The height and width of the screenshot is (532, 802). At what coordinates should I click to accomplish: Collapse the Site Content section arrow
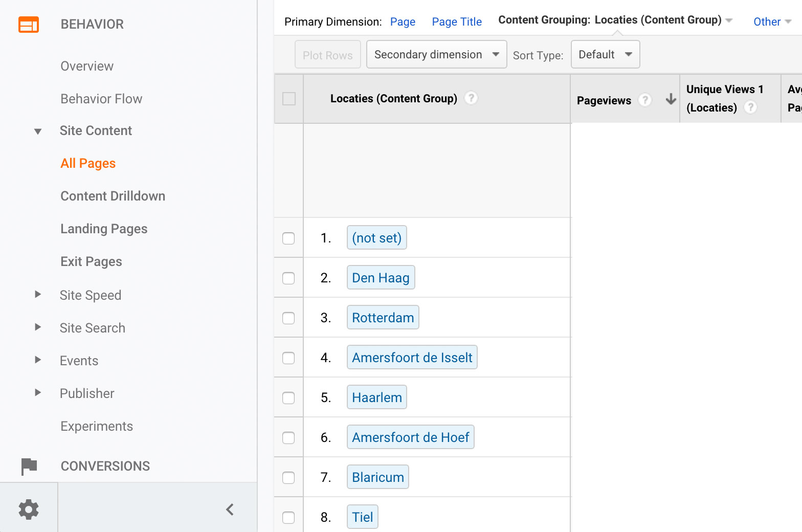point(38,131)
